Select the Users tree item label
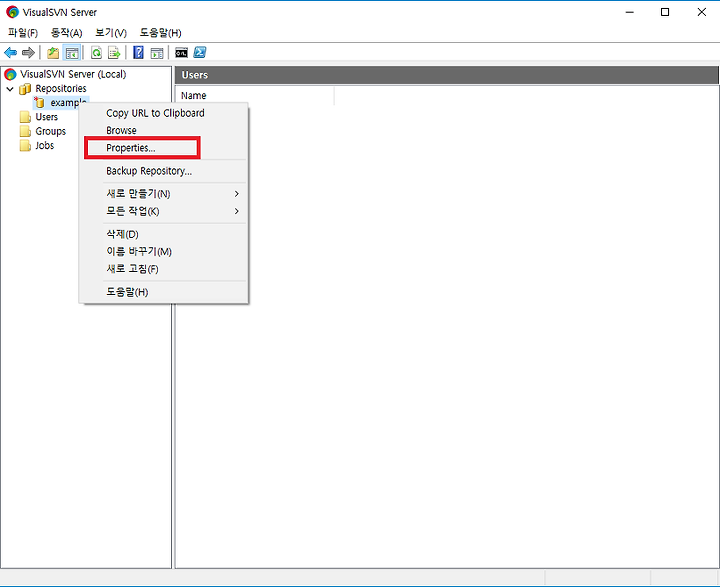Viewport: 720px width, 587px height. point(47,117)
